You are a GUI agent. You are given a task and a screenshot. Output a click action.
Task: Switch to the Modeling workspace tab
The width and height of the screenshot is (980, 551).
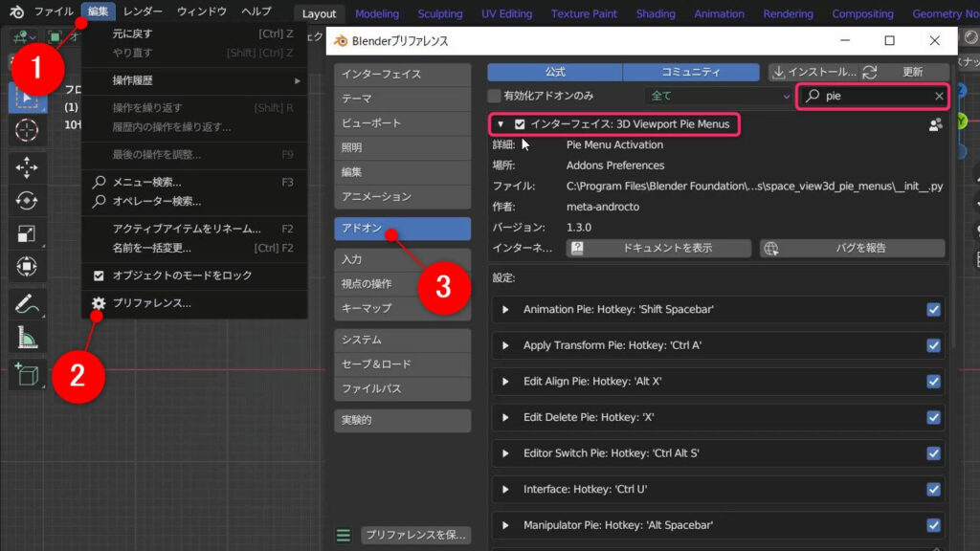(377, 13)
